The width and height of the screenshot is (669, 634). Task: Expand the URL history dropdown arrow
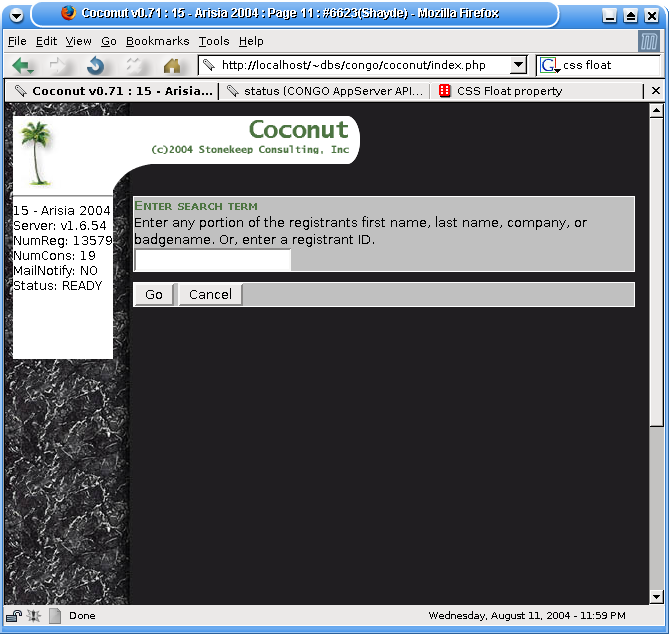[x=518, y=65]
